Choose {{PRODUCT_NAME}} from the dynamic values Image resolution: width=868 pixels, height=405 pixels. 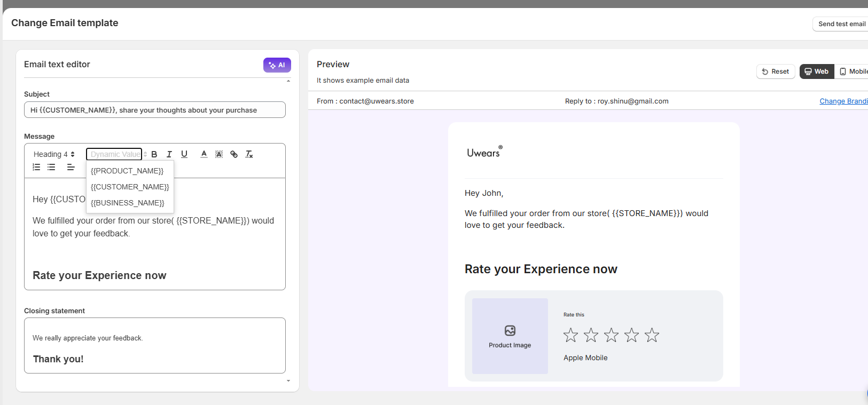pos(127,171)
